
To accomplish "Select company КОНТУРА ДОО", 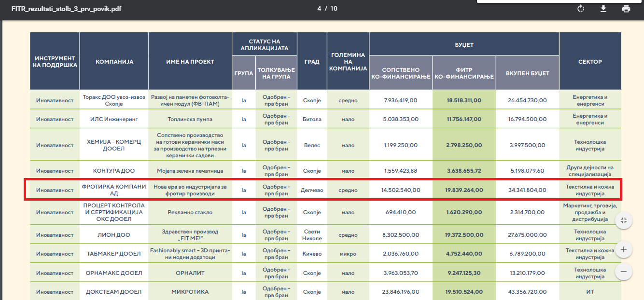I will tap(114, 171).
